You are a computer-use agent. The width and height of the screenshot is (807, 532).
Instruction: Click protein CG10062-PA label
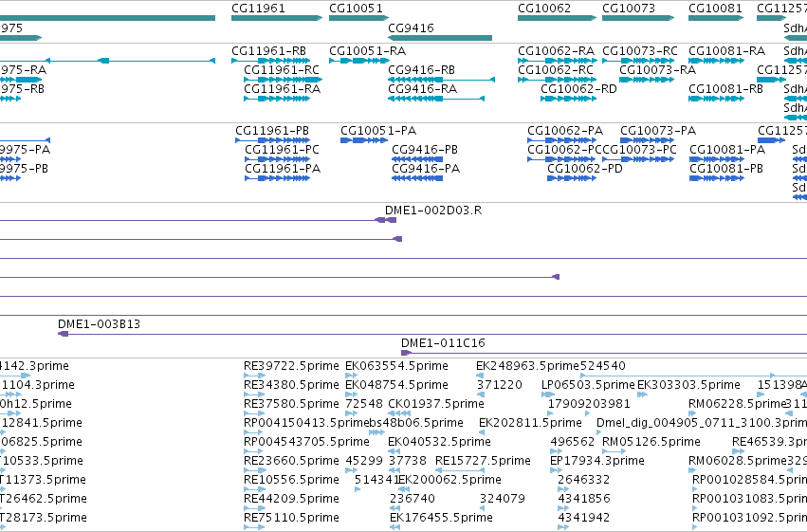click(x=565, y=131)
